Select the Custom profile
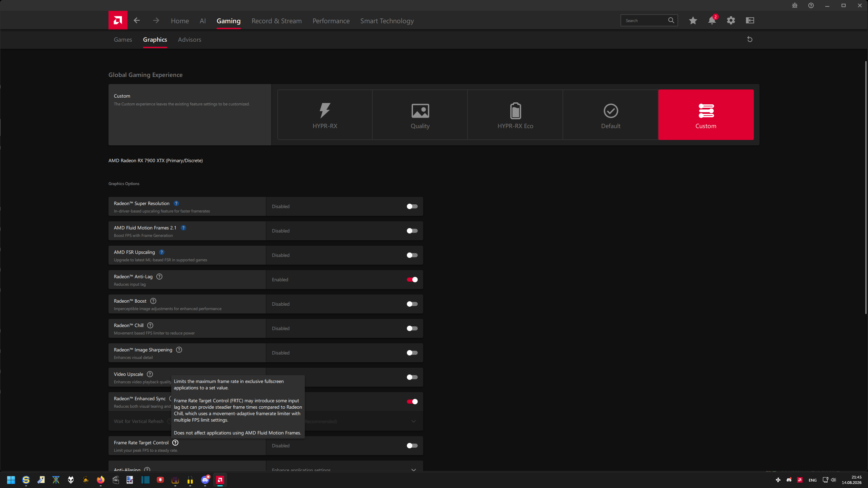Image resolution: width=868 pixels, height=488 pixels. [x=706, y=115]
